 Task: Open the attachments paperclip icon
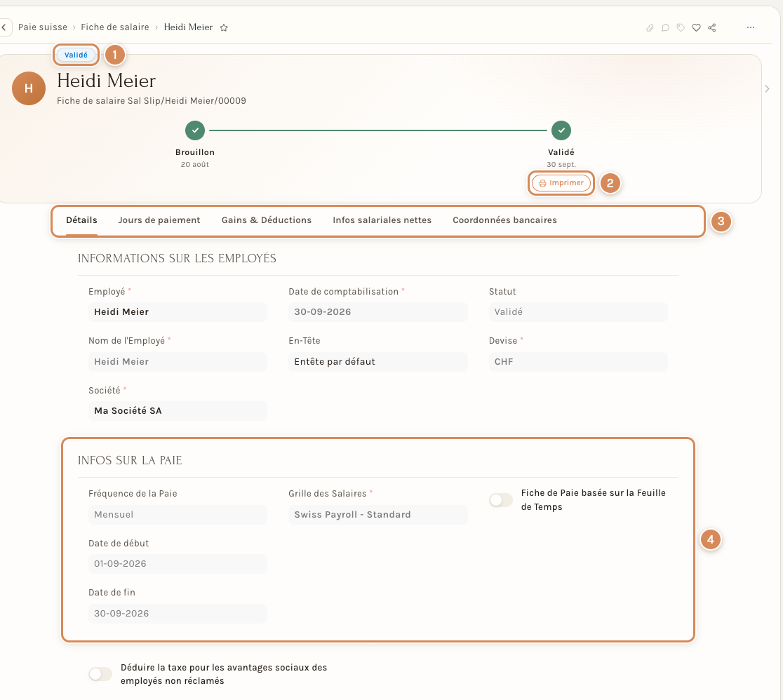[x=650, y=28]
